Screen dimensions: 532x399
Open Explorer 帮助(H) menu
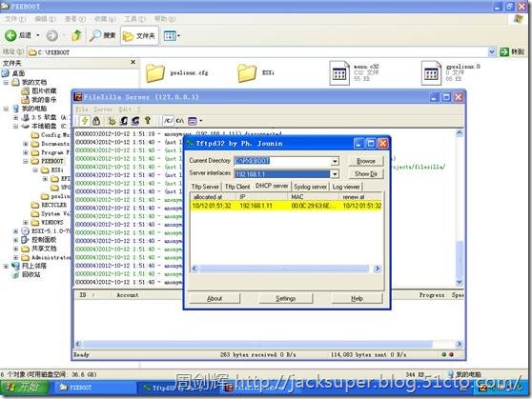pyautogui.click(x=165, y=19)
